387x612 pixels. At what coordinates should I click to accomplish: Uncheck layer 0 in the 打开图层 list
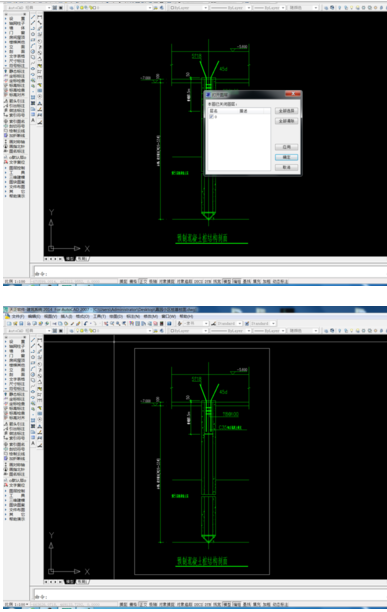(x=211, y=117)
